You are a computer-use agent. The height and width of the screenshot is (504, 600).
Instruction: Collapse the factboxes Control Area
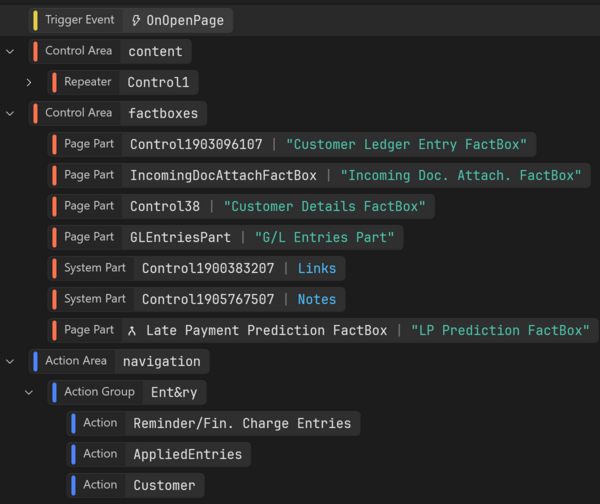click(x=10, y=113)
